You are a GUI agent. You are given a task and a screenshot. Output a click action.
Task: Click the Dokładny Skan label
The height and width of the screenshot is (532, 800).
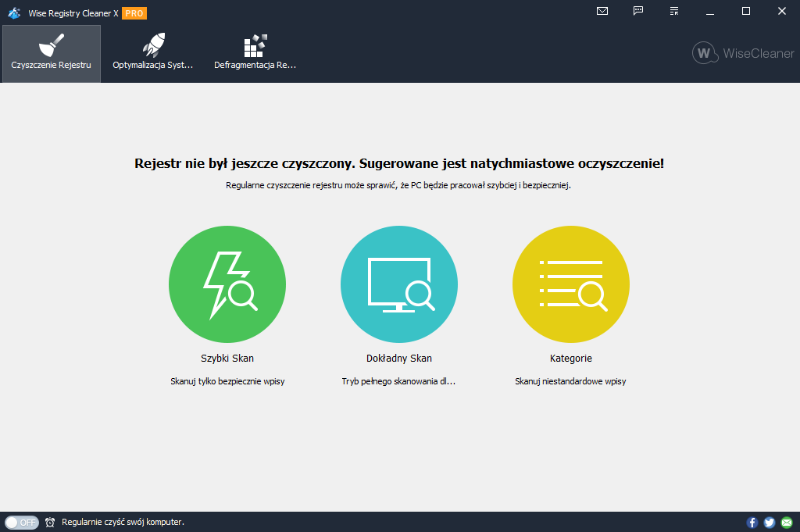point(399,359)
